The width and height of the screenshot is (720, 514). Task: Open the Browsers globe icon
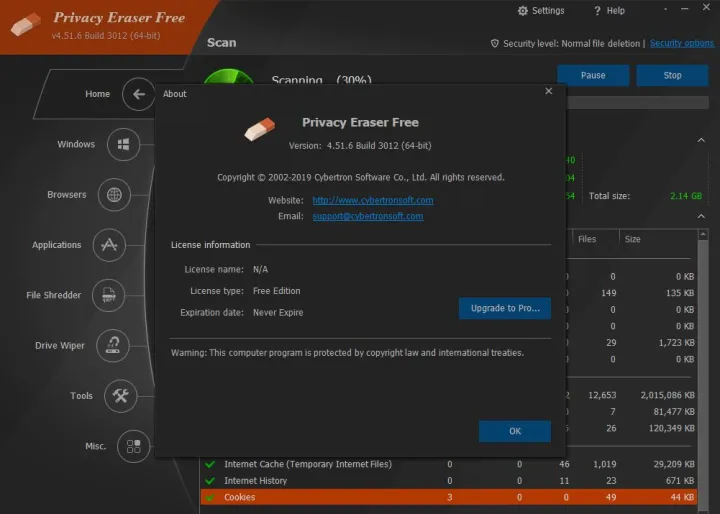click(x=114, y=195)
